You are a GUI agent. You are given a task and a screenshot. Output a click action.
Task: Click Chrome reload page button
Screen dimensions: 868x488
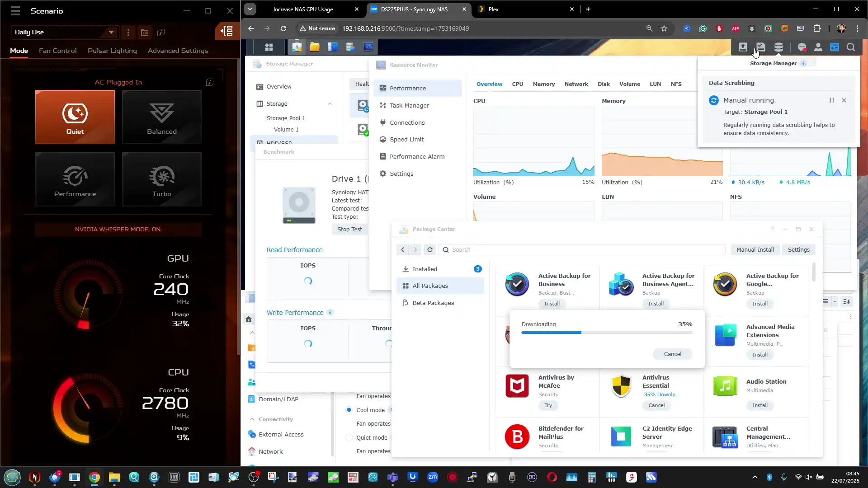tap(283, 28)
